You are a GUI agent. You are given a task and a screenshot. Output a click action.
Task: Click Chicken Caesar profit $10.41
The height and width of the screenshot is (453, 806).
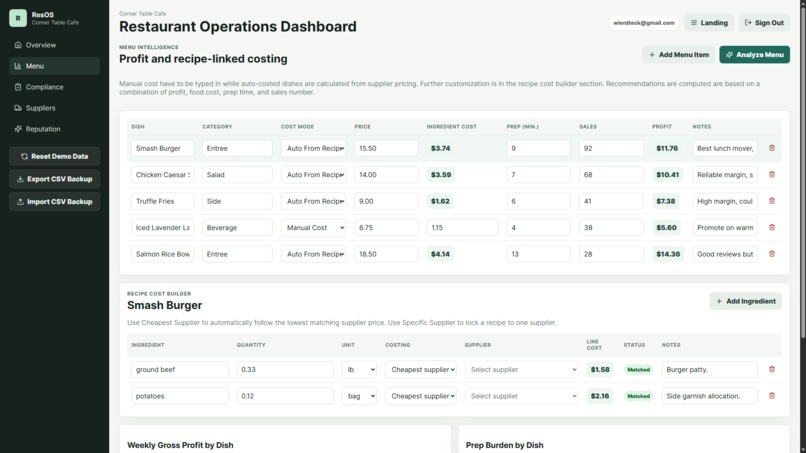pos(667,174)
